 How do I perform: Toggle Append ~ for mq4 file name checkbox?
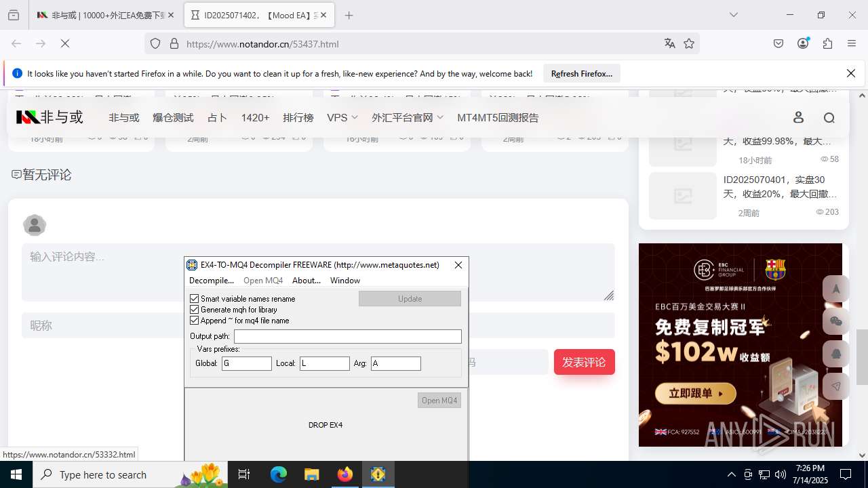point(195,320)
